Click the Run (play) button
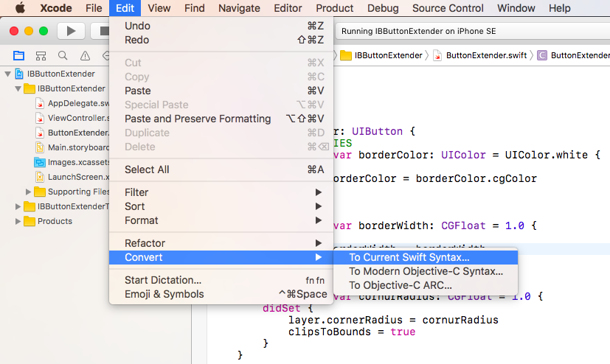The height and width of the screenshot is (364, 610). (71, 31)
